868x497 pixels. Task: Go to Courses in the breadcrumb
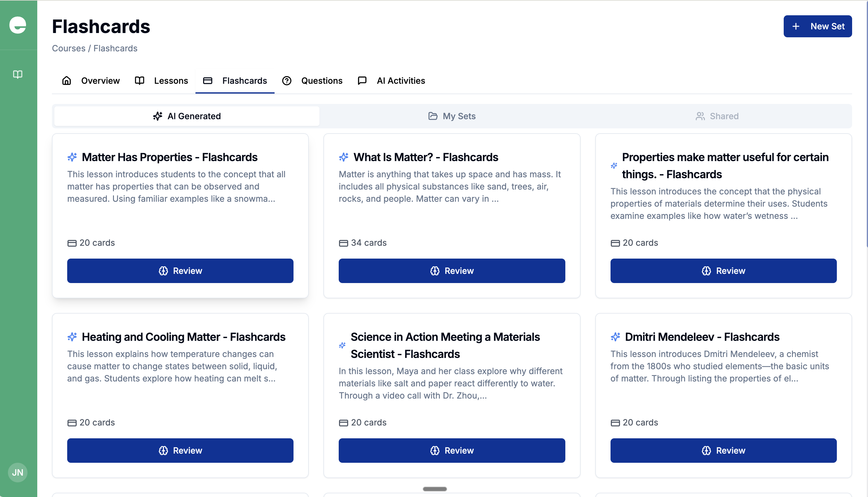point(68,49)
